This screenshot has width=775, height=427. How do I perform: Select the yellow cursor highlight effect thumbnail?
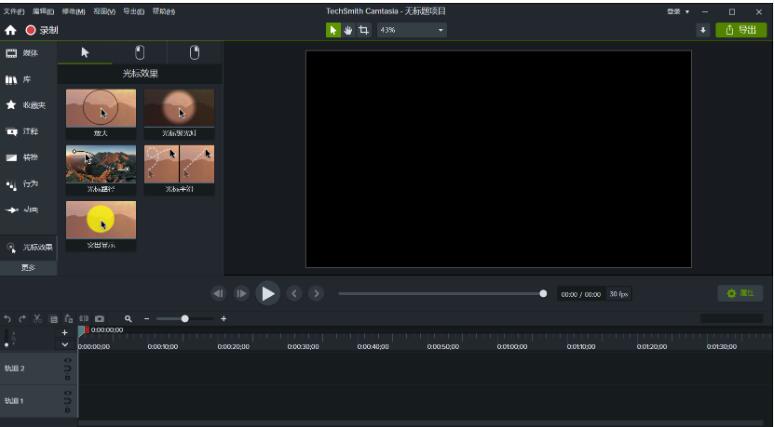101,220
